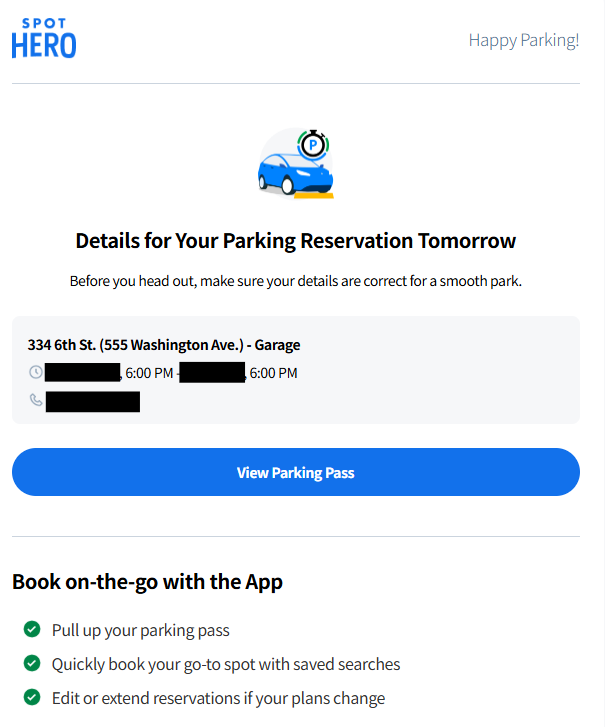Click the 'Pull up your parking pass' text
The image size is (605, 727).
tap(141, 630)
